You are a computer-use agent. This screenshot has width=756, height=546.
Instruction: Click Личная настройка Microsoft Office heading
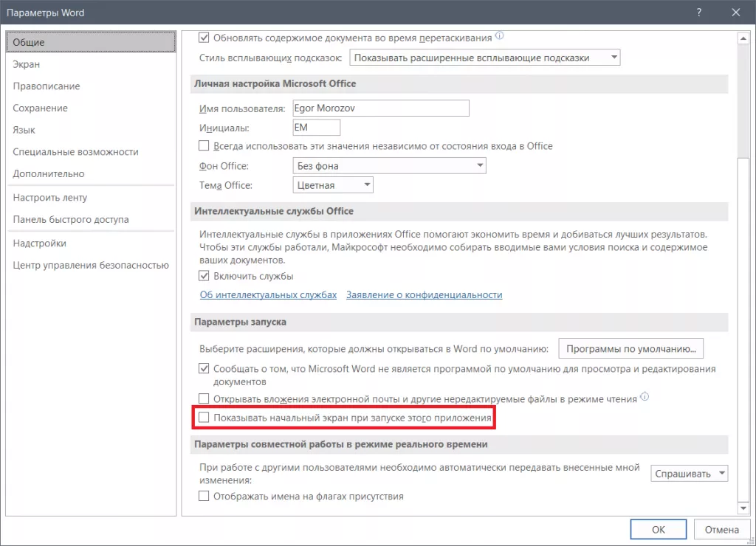275,83
